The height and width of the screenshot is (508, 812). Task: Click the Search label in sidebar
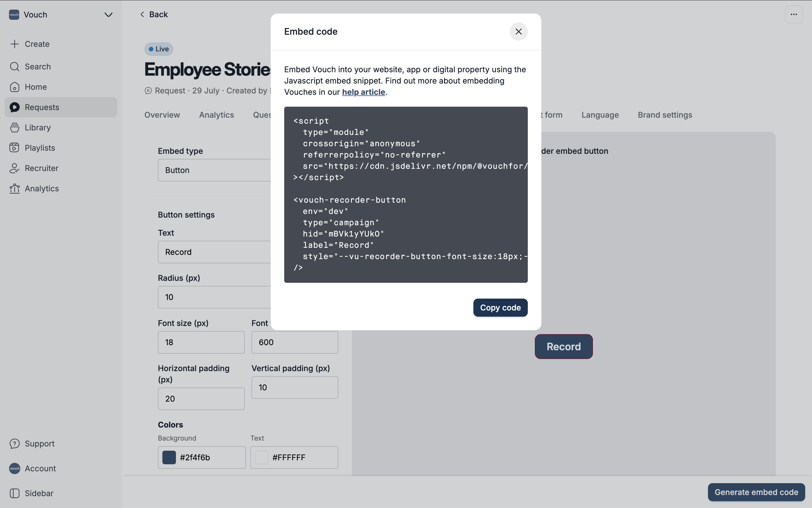pos(38,67)
